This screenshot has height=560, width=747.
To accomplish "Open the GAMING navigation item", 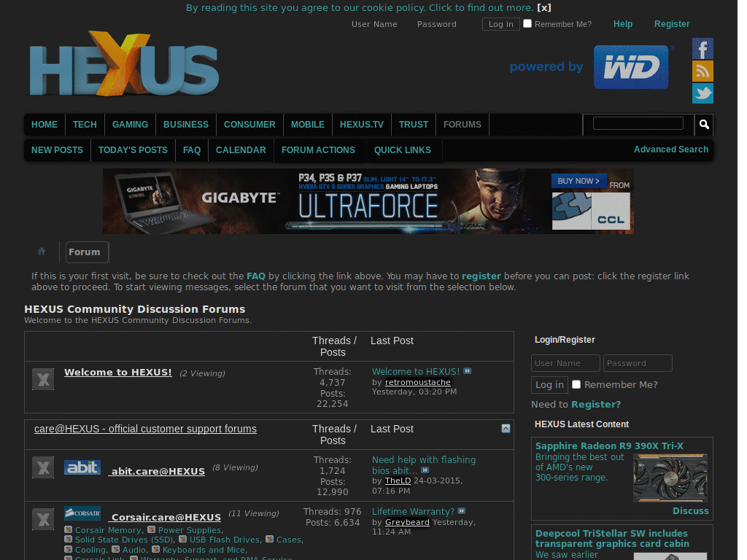I will click(131, 126).
